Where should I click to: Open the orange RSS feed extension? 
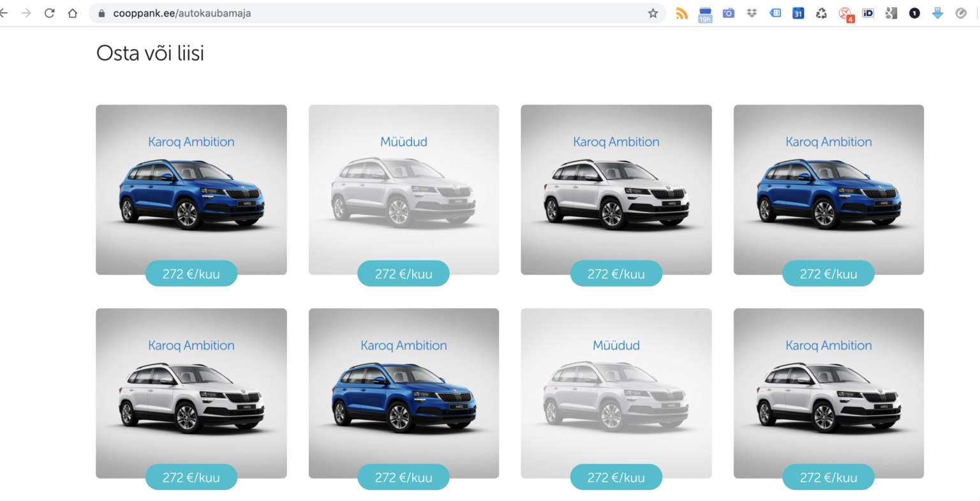pyautogui.click(x=682, y=13)
